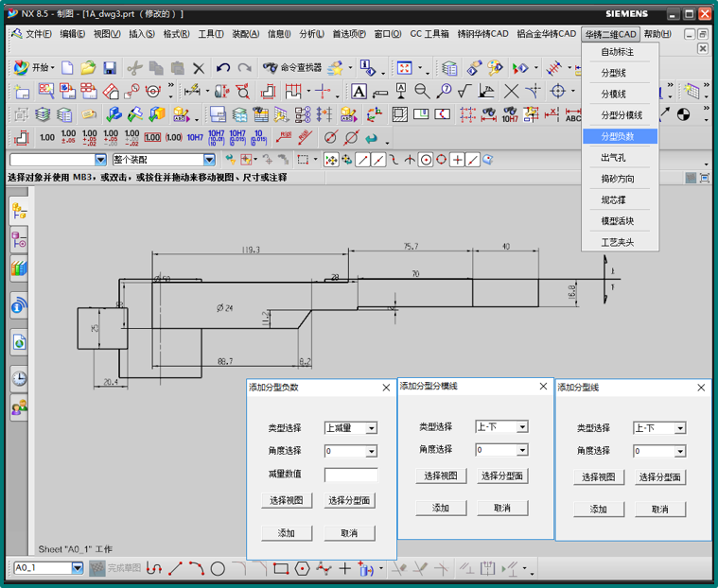
Task: Open the library books sidebar tab
Action: 19,268
